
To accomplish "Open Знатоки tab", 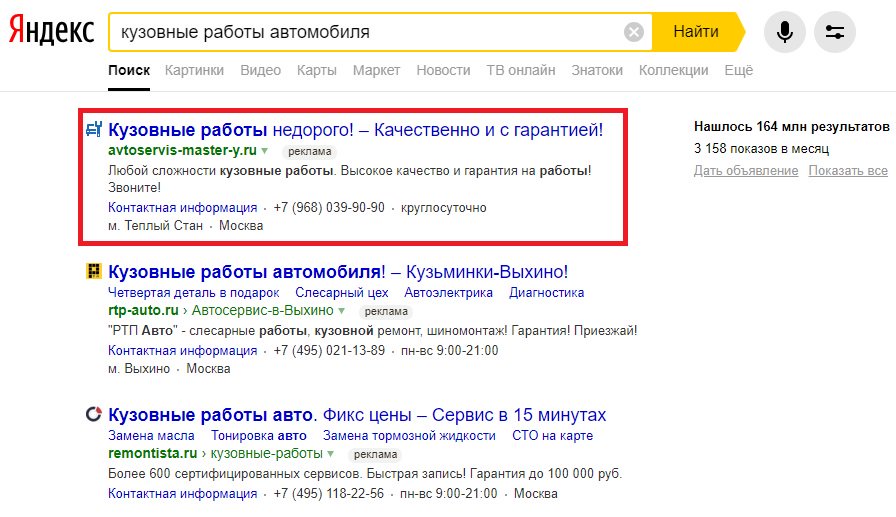I will click(597, 70).
